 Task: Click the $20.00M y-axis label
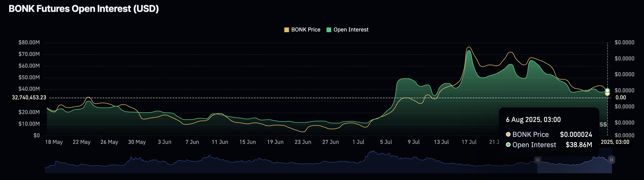29,112
